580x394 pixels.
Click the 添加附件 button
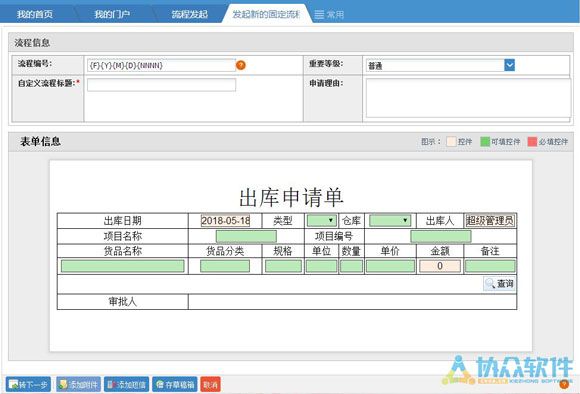[78, 385]
